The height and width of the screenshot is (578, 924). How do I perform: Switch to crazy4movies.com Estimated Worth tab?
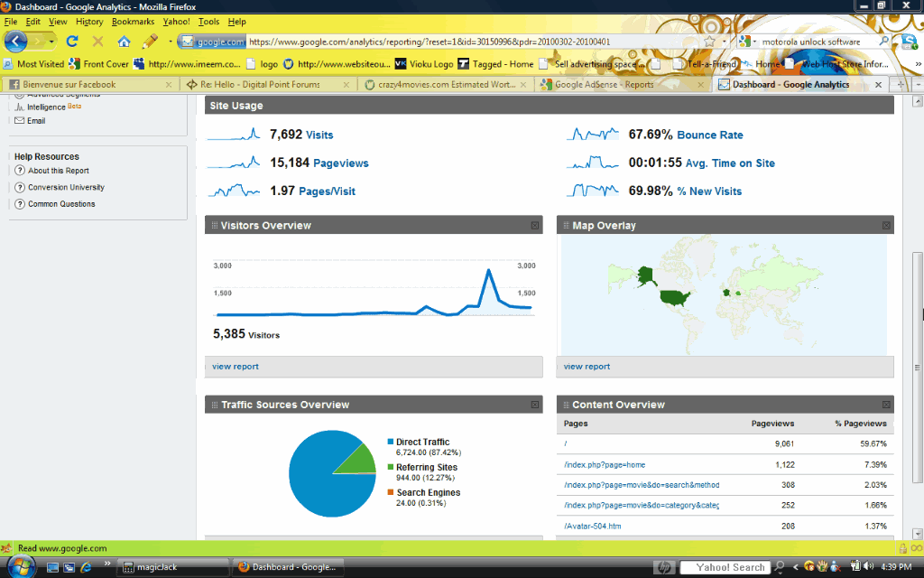446,84
